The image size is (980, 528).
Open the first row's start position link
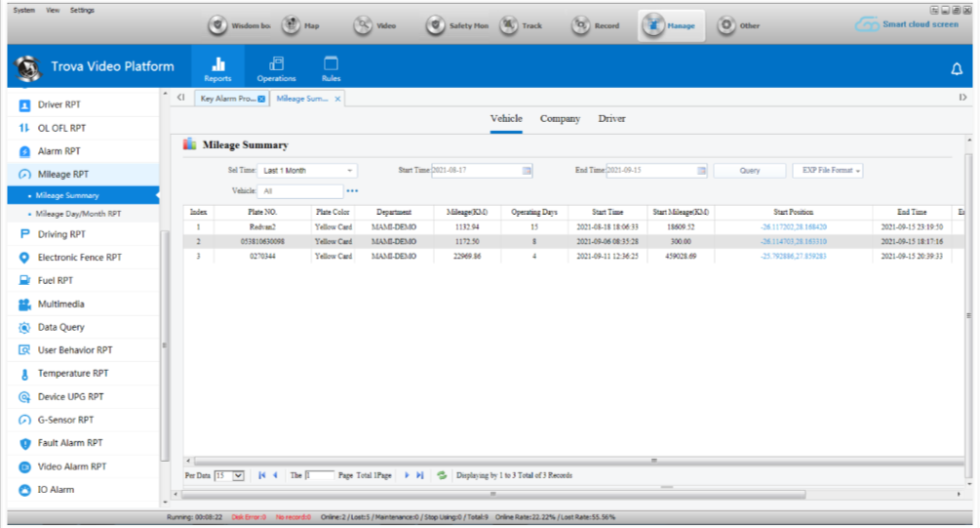pos(793,225)
